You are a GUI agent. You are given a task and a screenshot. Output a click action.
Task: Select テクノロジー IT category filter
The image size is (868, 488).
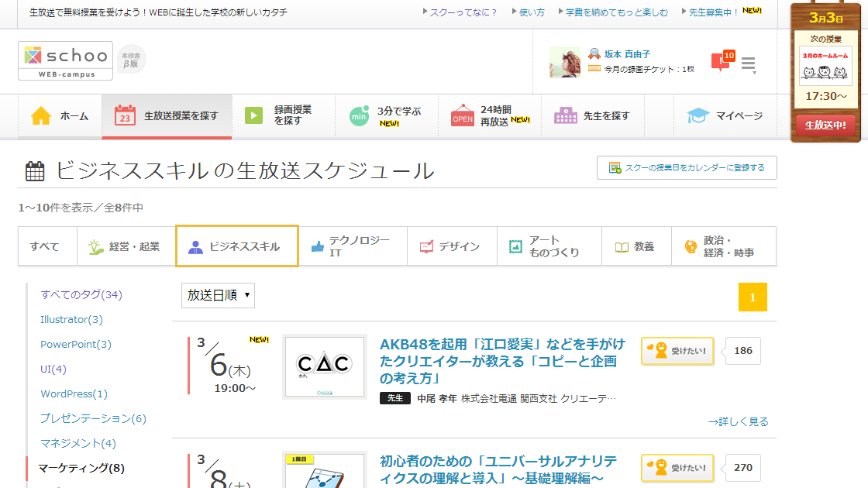coord(353,246)
